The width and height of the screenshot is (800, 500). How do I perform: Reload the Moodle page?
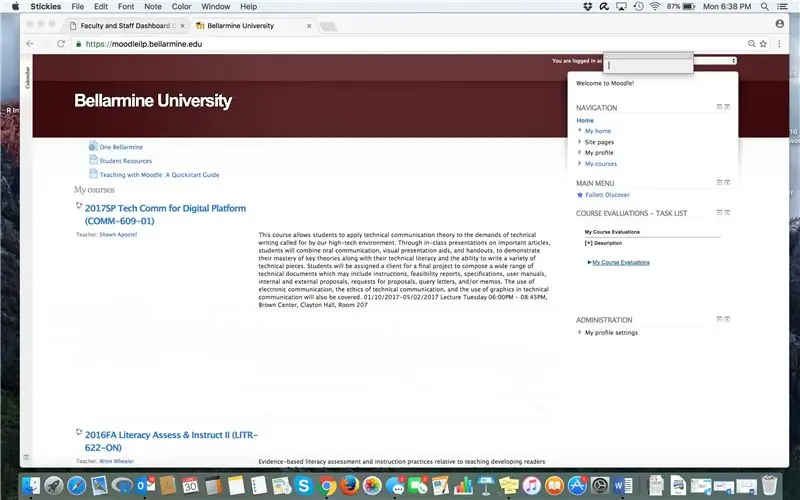61,44
